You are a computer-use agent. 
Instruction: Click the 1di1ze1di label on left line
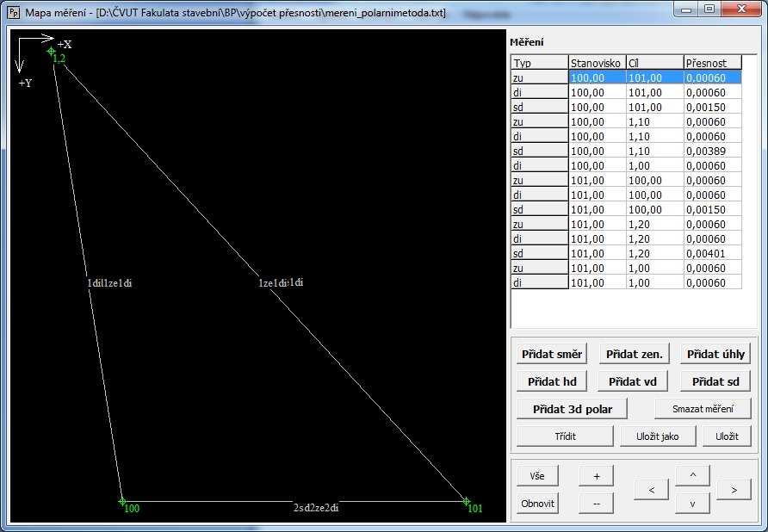point(109,283)
